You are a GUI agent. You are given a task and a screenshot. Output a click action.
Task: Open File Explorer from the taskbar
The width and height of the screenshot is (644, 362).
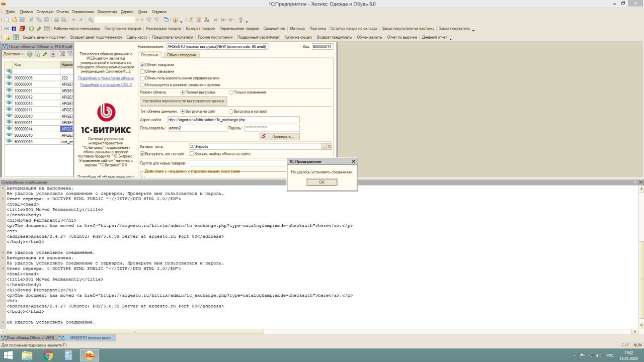tap(27, 355)
